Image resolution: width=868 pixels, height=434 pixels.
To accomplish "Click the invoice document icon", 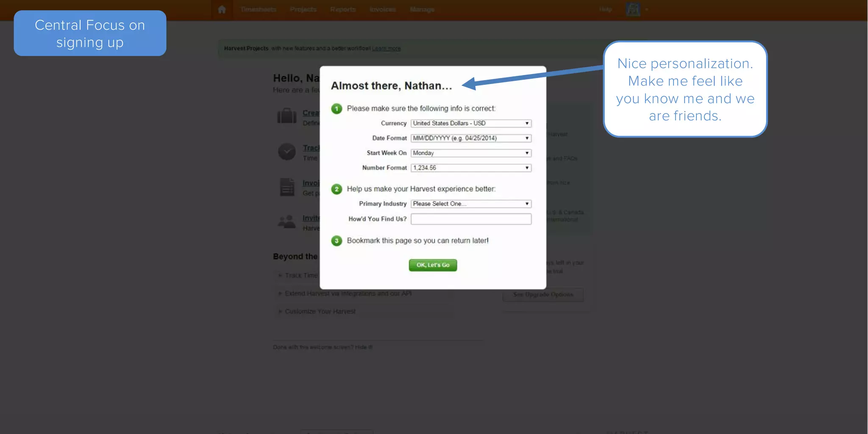I will [x=287, y=187].
